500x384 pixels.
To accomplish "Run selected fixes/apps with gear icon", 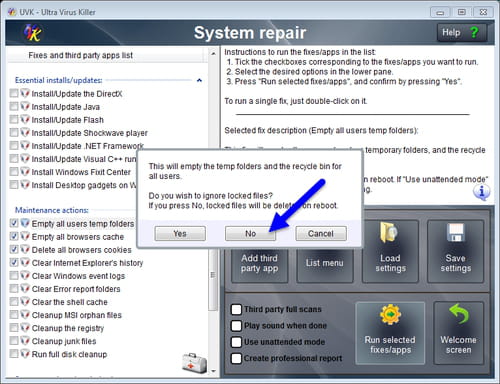I will pos(390,333).
